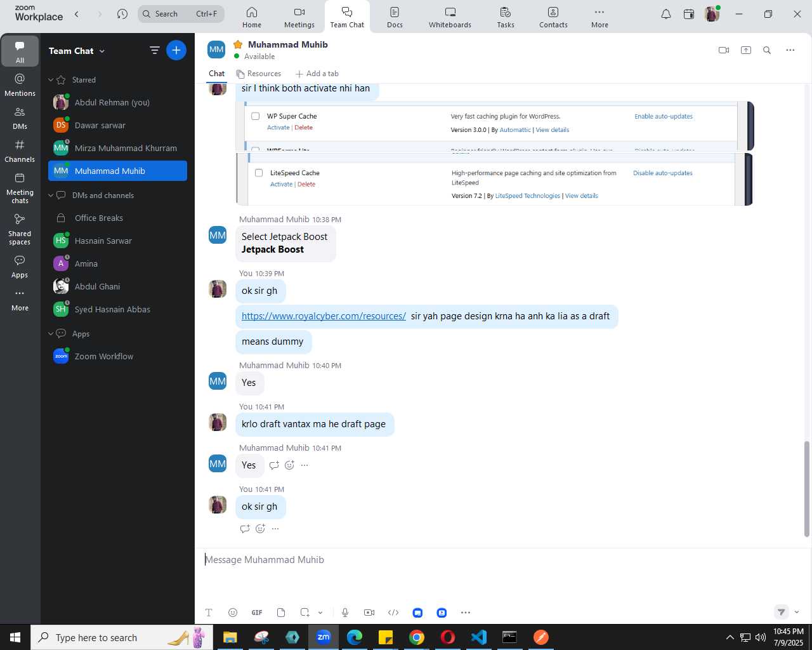Start a video meeting with Muhammad Muhib
The image size is (812, 650).
[x=724, y=50]
